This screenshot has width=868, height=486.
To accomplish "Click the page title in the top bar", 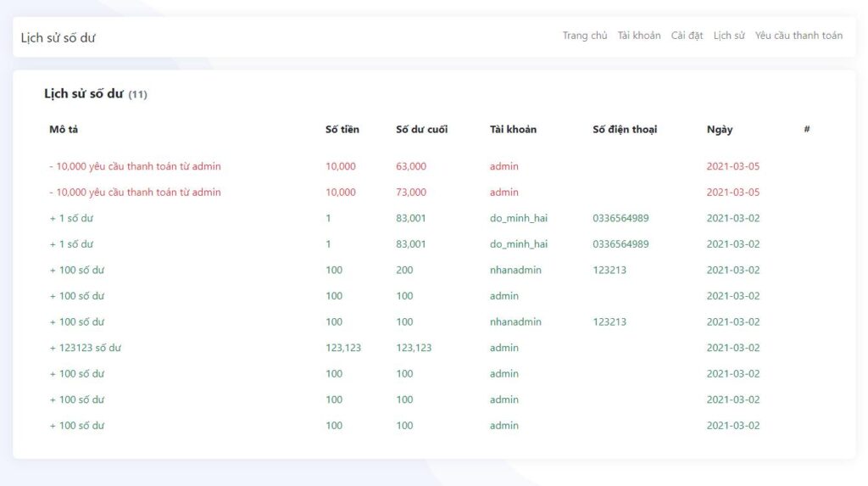I will click(58, 37).
